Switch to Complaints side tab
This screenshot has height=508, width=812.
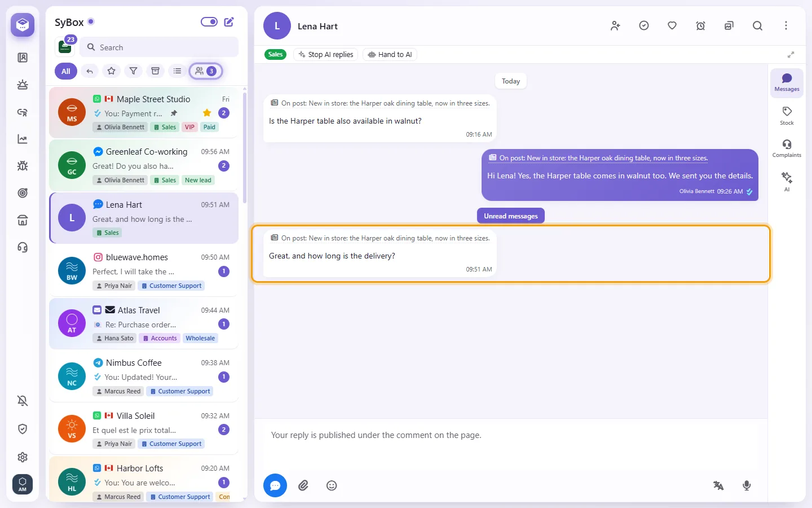point(787,148)
